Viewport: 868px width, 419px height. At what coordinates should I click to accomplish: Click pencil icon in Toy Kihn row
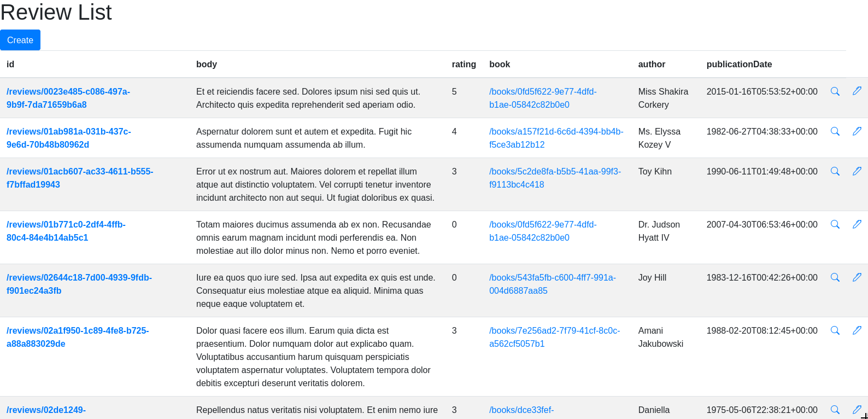[857, 171]
